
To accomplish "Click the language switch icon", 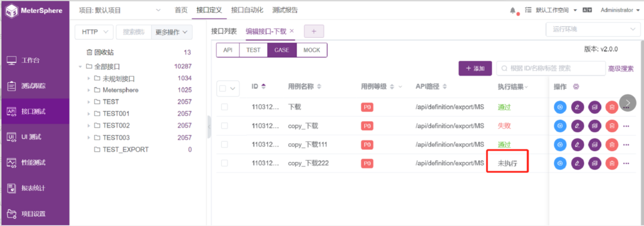I will [x=587, y=10].
